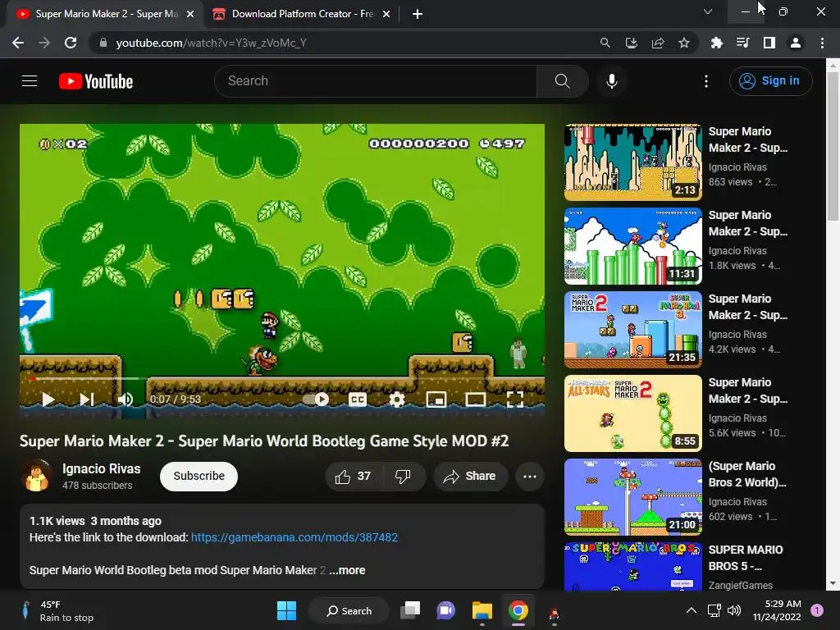Mute the video volume
840x630 pixels.
pyautogui.click(x=126, y=399)
